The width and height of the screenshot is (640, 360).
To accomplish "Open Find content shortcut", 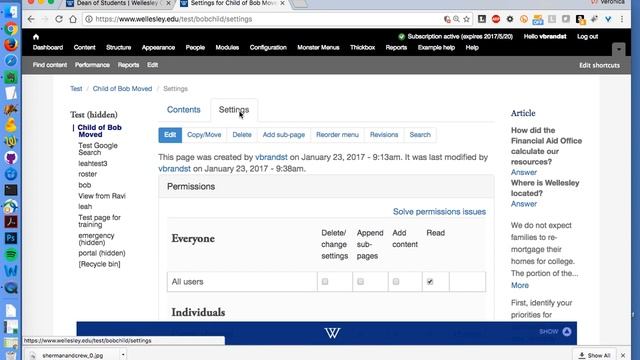I will click(x=50, y=65).
